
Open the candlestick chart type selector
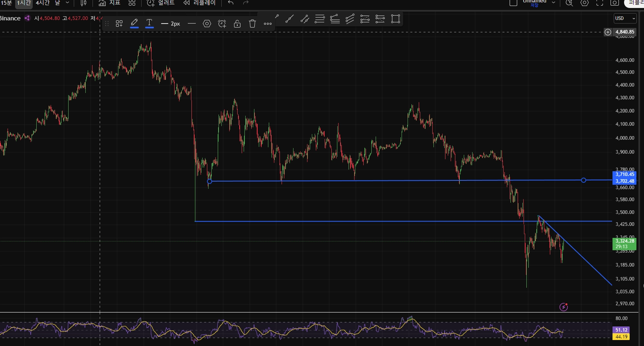(x=83, y=3)
